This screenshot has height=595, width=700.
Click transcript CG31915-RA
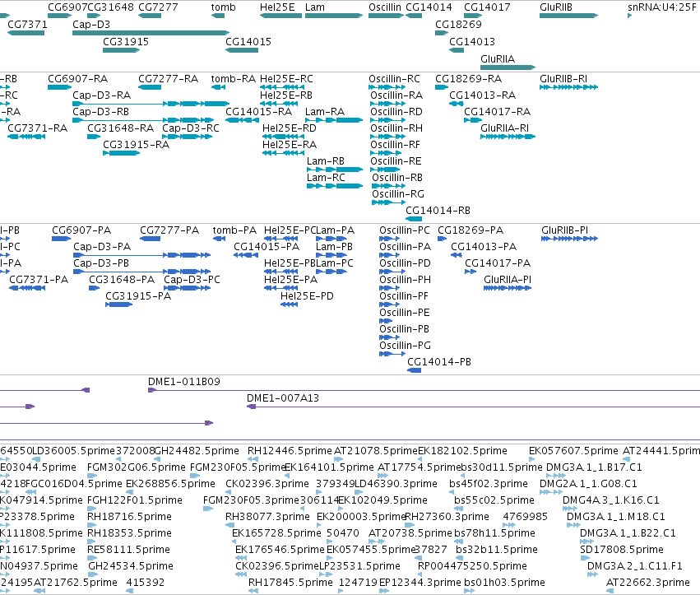tap(122, 153)
